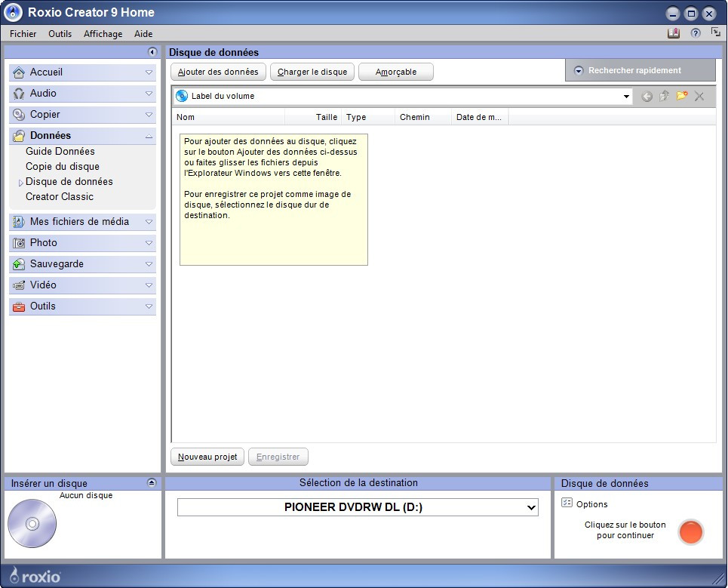Click the Sauvegarde backup icon
This screenshot has width=728, height=588.
click(x=19, y=264)
